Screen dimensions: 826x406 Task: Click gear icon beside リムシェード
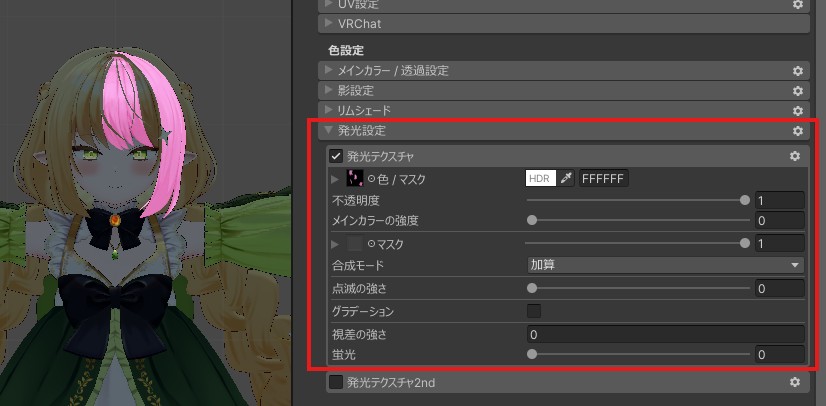click(x=798, y=111)
